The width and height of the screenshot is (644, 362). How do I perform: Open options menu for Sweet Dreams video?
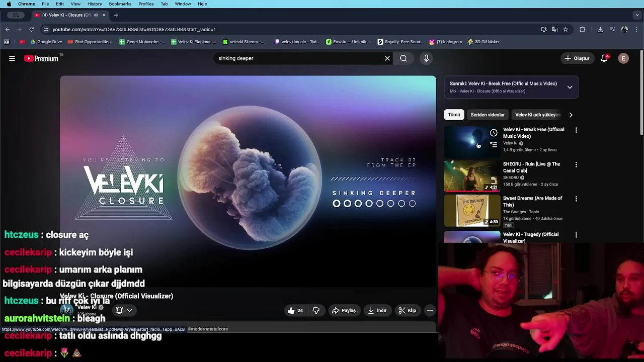click(576, 199)
